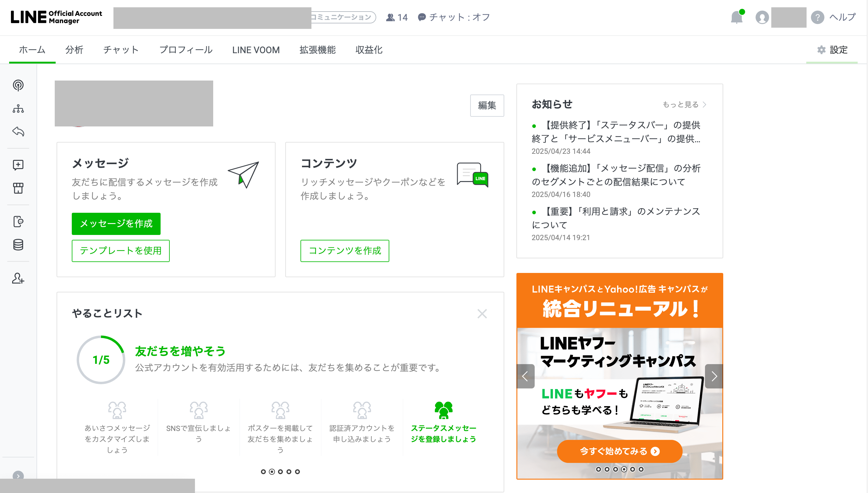The width and height of the screenshot is (868, 493).
Task: Open the user account avatar icon
Action: click(x=762, y=17)
